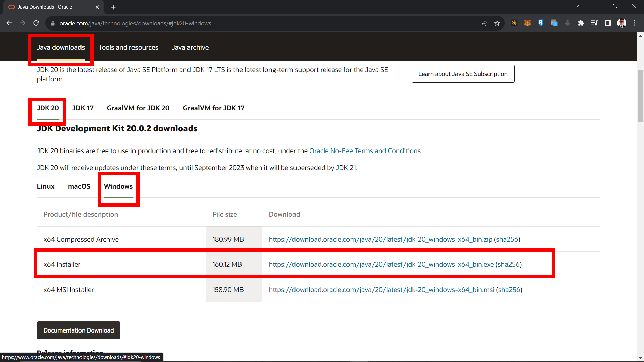Open the Binance Wallet extension
This screenshot has width=644, height=362.
click(x=514, y=23)
